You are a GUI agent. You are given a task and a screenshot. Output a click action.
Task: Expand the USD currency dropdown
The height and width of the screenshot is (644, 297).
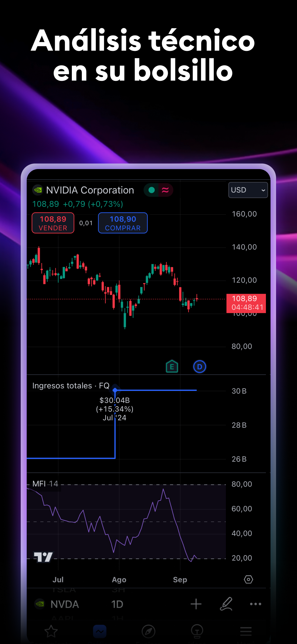click(248, 190)
